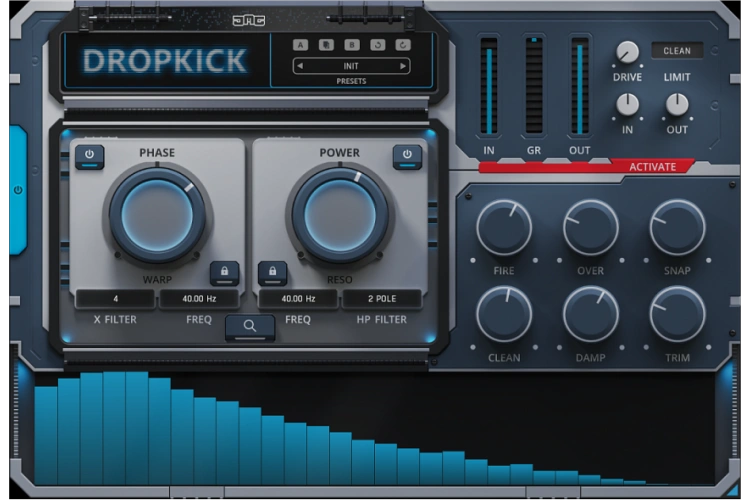Screen dimensions: 750x500
Task: Click the LIMIT label
Action: click(677, 77)
